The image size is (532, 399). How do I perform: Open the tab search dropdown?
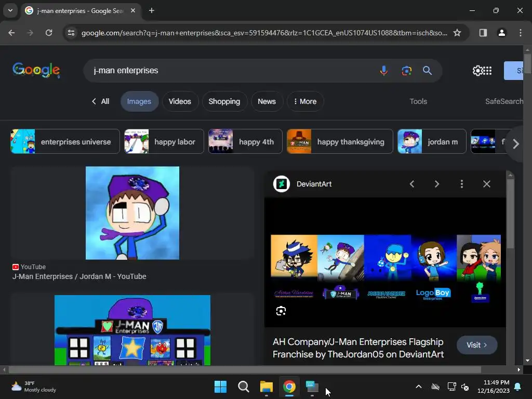[10, 10]
